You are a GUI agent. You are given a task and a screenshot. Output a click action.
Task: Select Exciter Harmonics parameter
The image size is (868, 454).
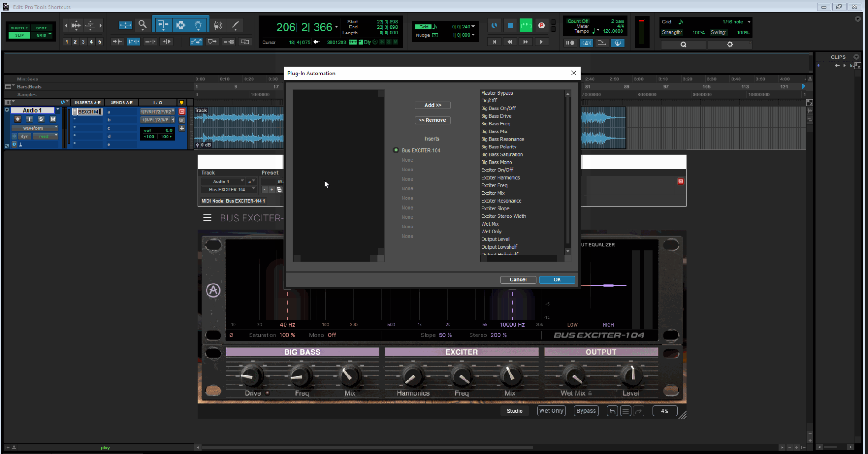[x=500, y=178]
